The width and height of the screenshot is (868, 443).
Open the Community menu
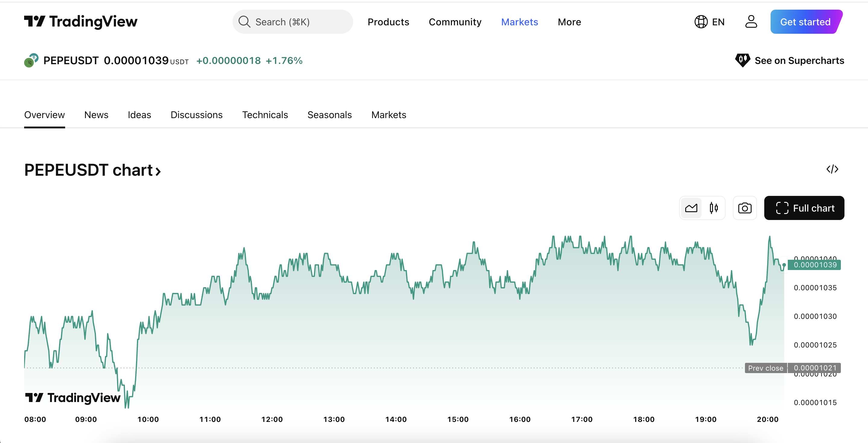click(455, 22)
